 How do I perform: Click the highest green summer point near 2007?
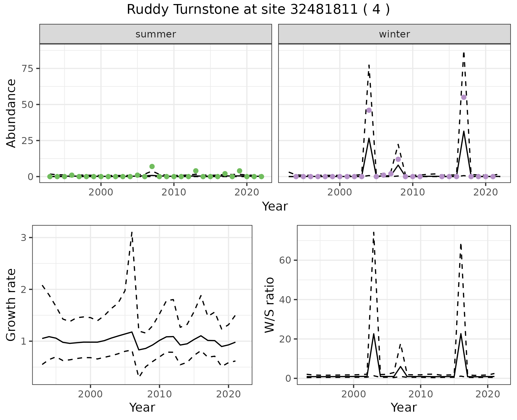tap(152, 166)
